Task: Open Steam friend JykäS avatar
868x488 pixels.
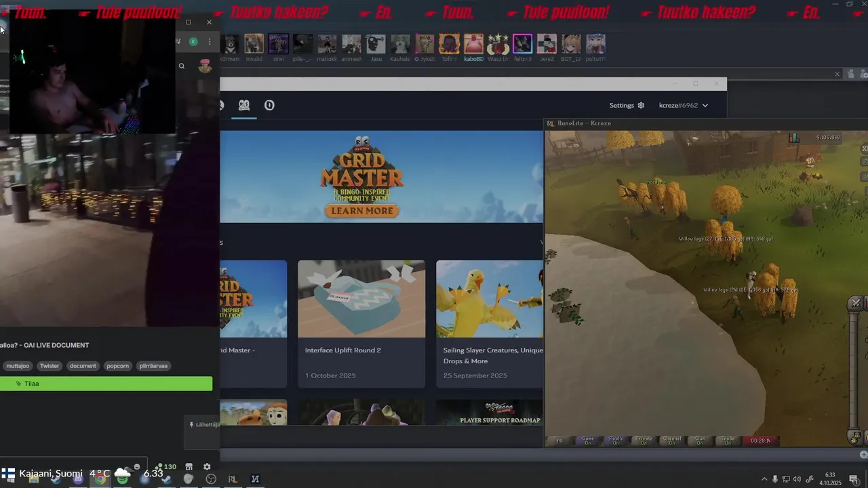Action: (425, 44)
